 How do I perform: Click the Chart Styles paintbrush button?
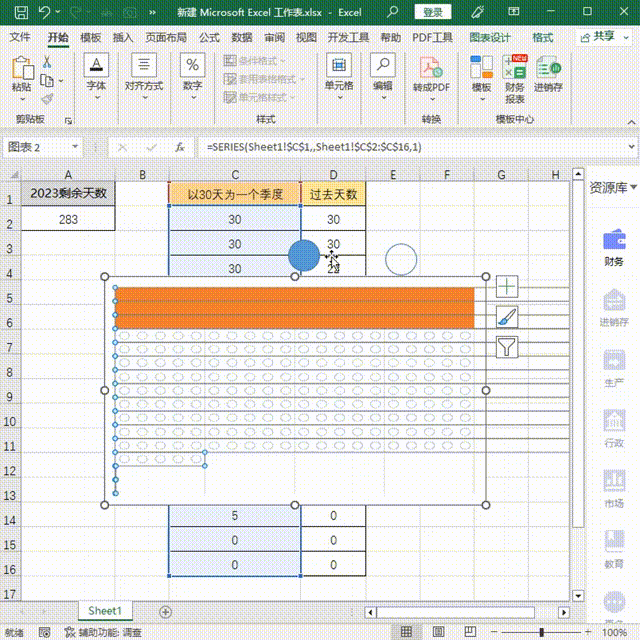507,317
